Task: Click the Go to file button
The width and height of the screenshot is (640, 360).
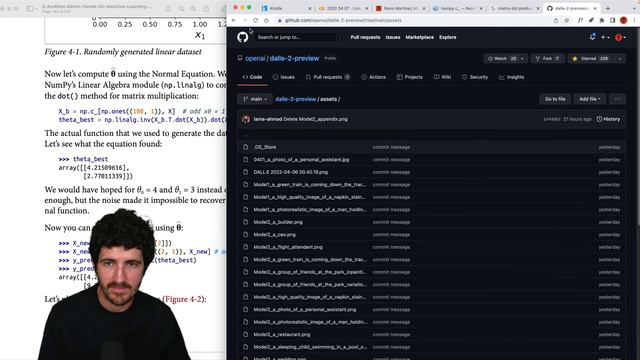Action: [555, 99]
